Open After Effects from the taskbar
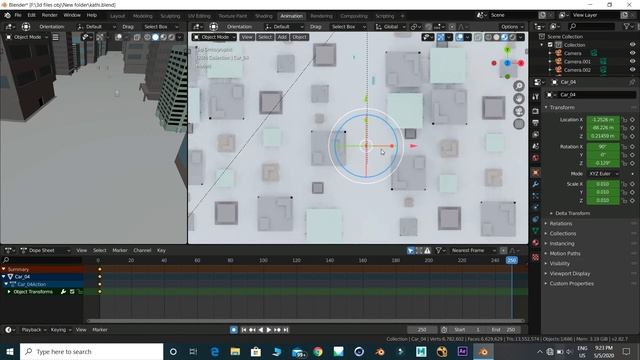640x360 pixels. pyautogui.click(x=462, y=351)
